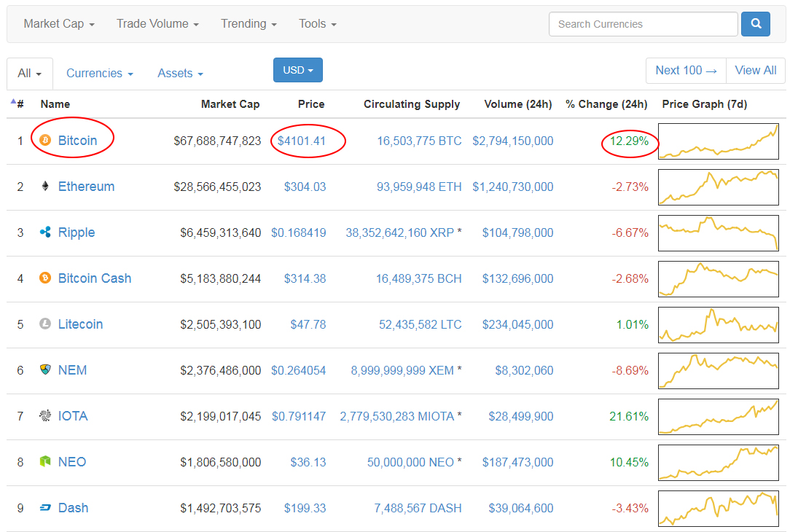Click the blue search magnifier button

[x=755, y=23]
